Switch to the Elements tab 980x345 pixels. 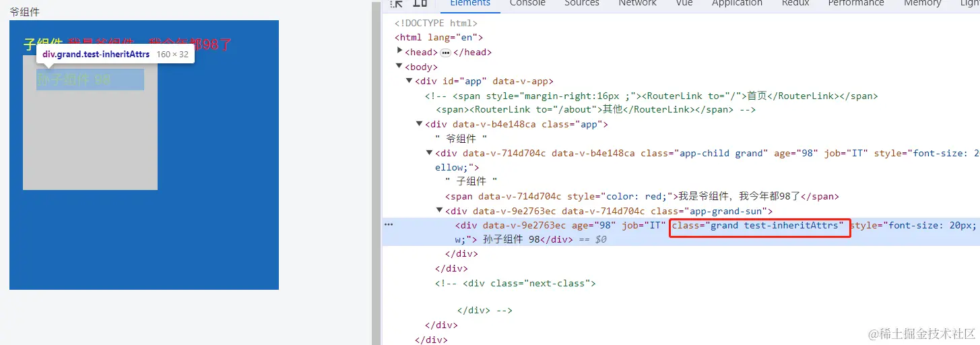[x=470, y=4]
